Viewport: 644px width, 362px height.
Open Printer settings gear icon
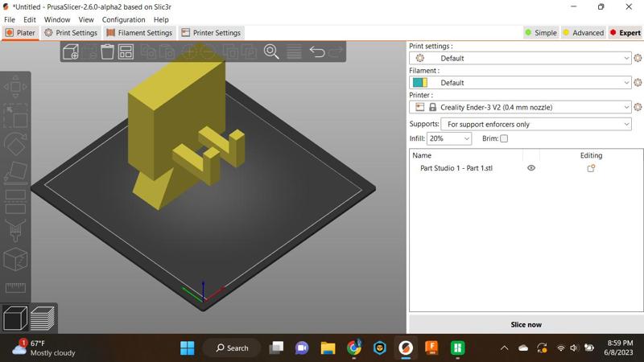click(638, 107)
